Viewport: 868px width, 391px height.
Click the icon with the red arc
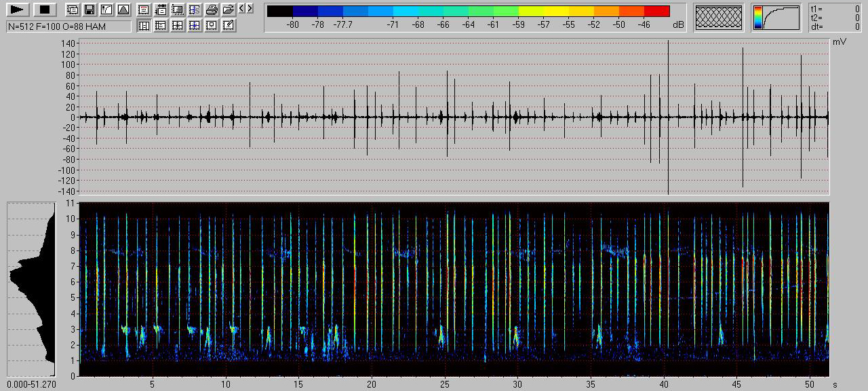point(144,10)
